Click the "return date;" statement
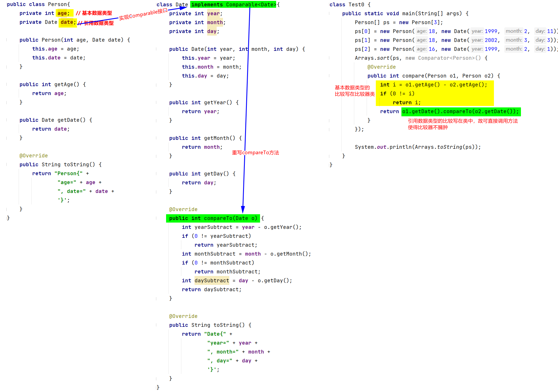The width and height of the screenshot is (558, 392). pos(51,129)
